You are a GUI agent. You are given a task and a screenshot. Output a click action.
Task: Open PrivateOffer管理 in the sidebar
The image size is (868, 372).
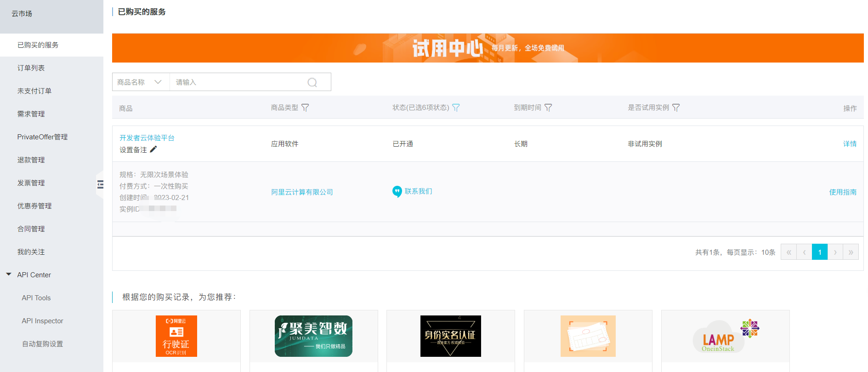pos(51,137)
